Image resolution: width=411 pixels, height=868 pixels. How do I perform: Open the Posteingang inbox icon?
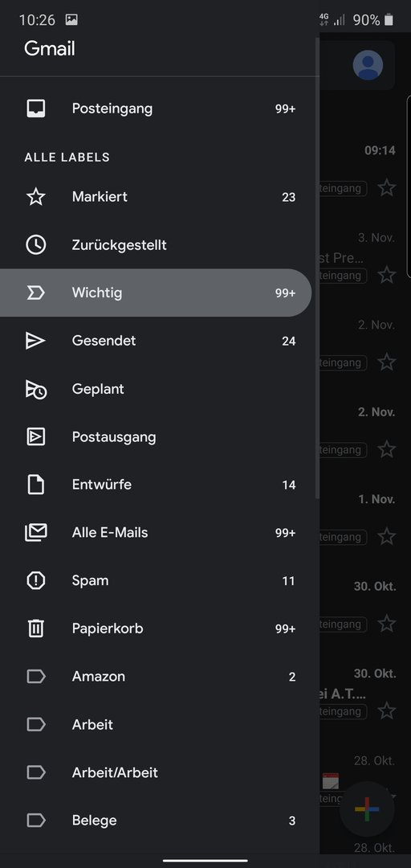click(x=36, y=108)
